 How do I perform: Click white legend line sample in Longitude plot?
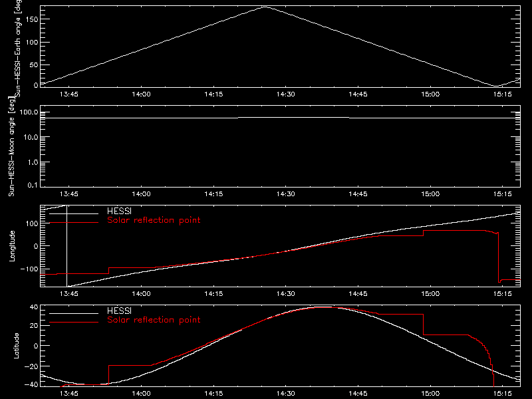[x=74, y=213]
